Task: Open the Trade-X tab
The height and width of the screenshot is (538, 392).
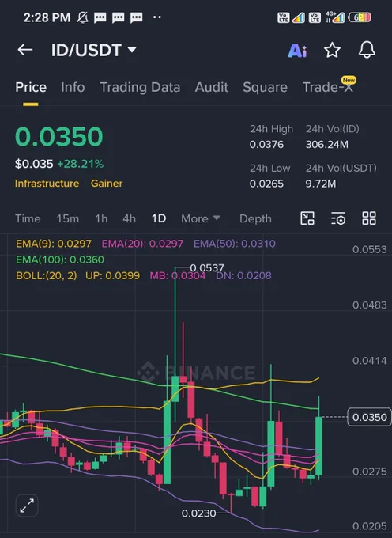Action: pyautogui.click(x=328, y=87)
